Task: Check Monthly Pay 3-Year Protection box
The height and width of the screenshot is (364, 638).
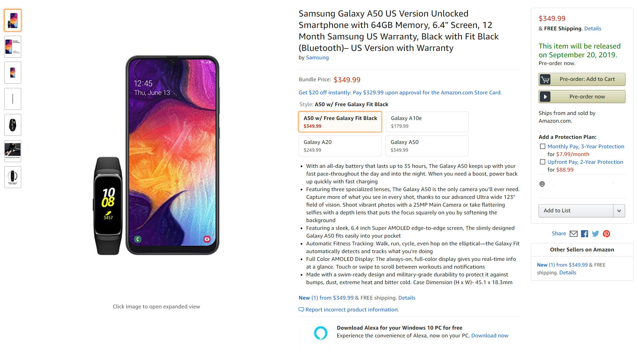Action: click(542, 146)
